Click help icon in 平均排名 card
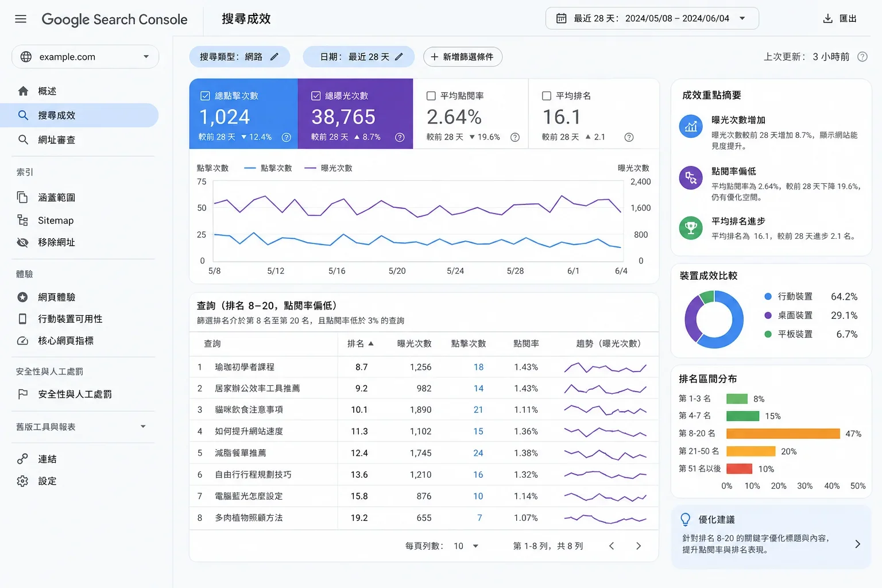Image resolution: width=882 pixels, height=588 pixels. pos(629,137)
